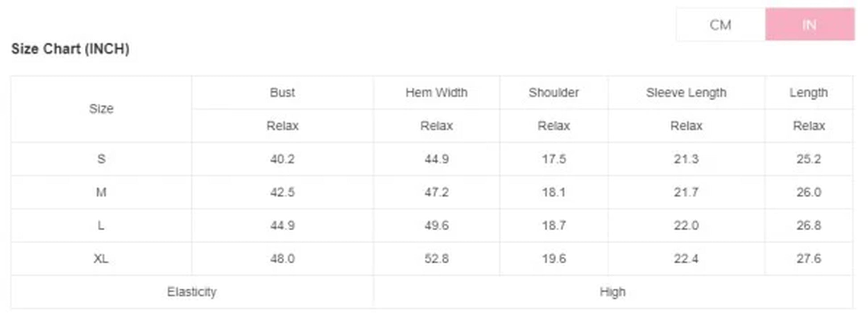
Task: Select the IN unit toggle
Action: point(810,25)
